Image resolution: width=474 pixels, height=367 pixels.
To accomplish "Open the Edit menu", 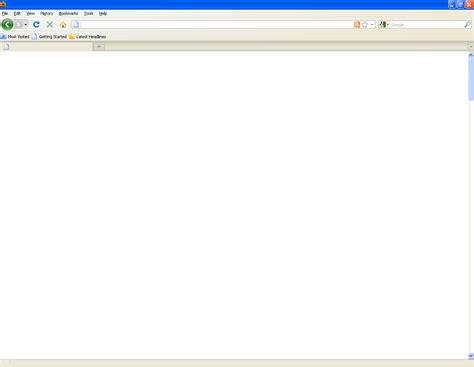I will [x=17, y=13].
